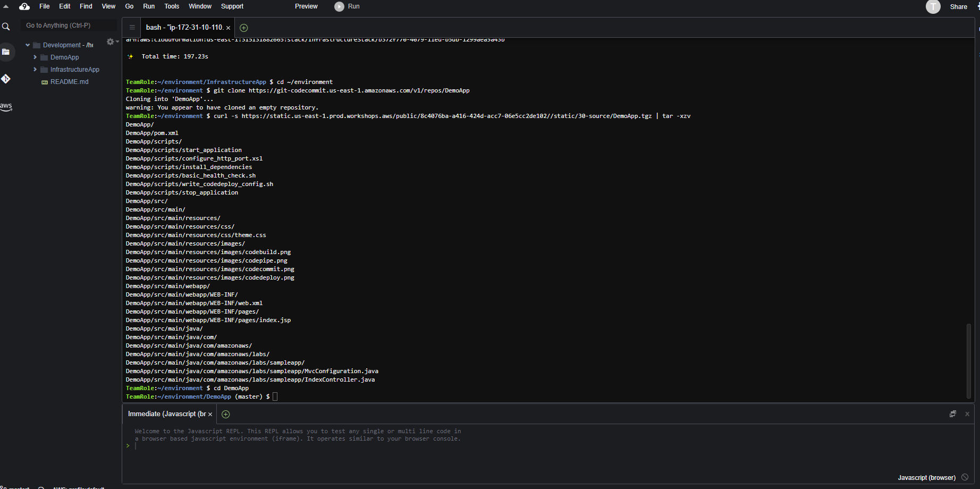Click the 'WEB-INF/web.xml' output line
This screenshot has height=489, width=980.
[194, 303]
